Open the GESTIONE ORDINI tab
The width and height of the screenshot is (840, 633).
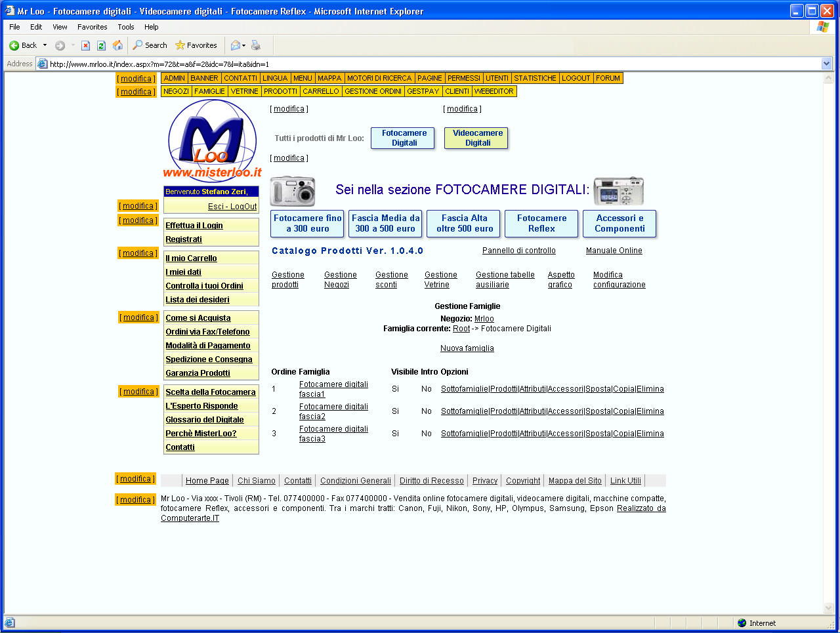373,91
